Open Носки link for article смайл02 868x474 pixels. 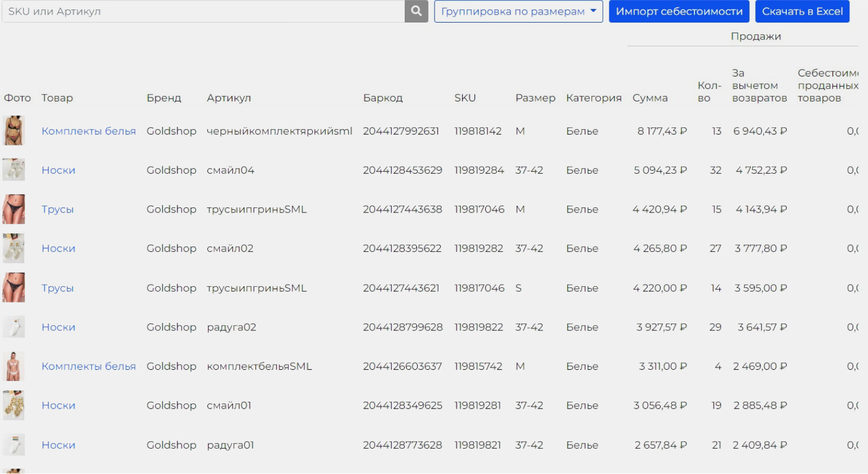58,249
